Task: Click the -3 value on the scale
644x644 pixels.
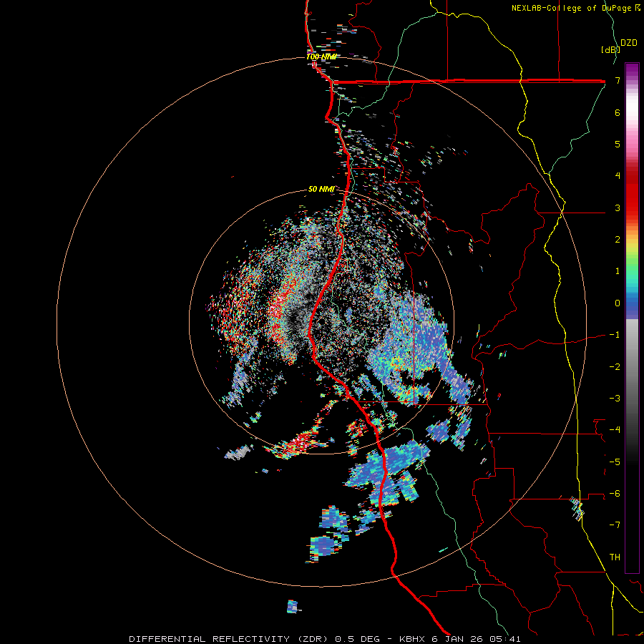Action: [x=615, y=399]
